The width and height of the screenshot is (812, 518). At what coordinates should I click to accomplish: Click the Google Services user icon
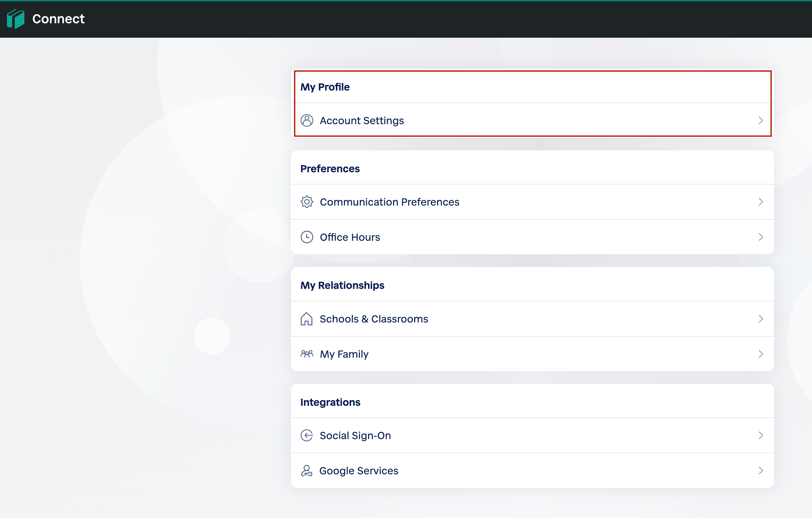[306, 471]
